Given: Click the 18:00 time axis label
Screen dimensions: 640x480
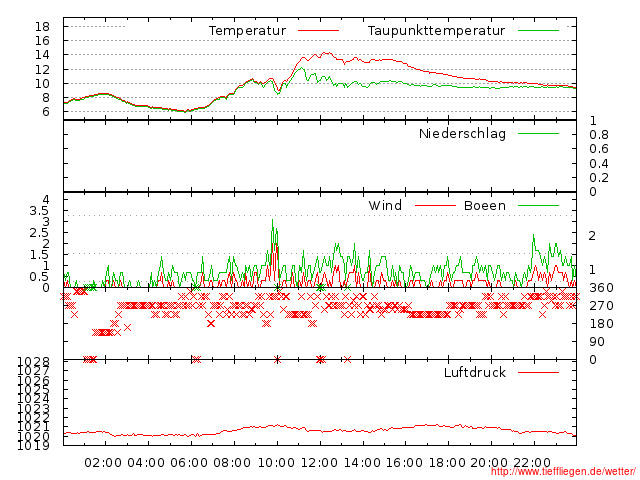Looking at the screenshot, I should (447, 463).
